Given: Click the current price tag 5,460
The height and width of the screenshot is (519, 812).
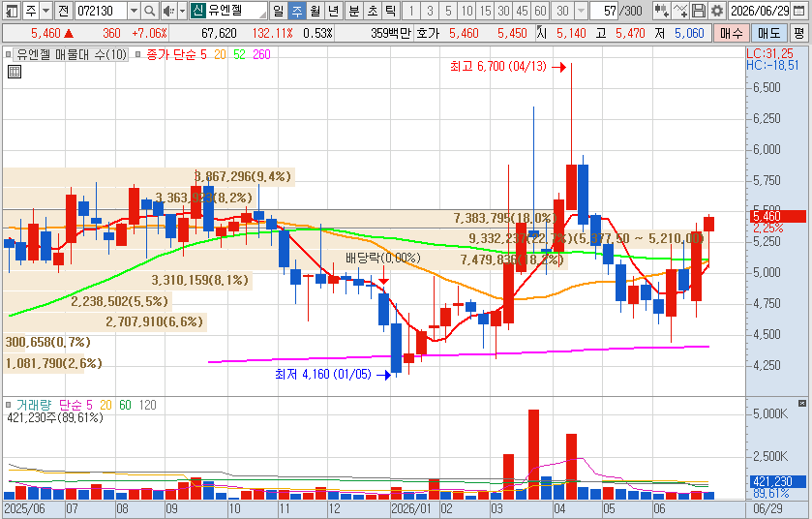Looking at the screenshot, I should [x=778, y=216].
